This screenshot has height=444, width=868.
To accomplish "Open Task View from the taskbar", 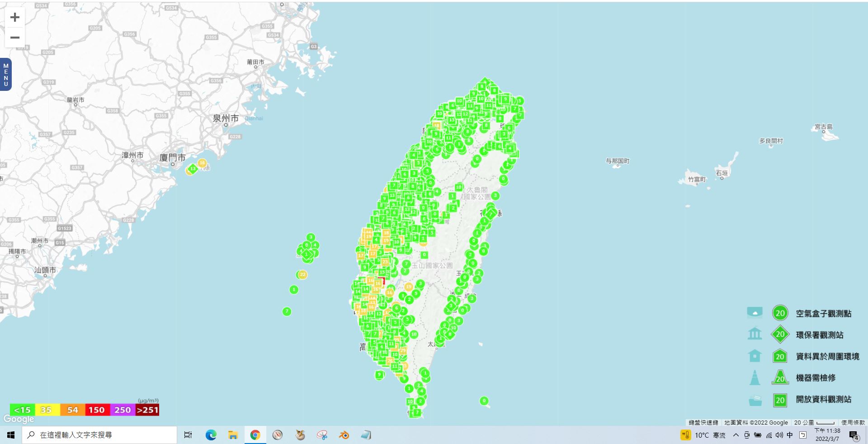I will pos(188,435).
